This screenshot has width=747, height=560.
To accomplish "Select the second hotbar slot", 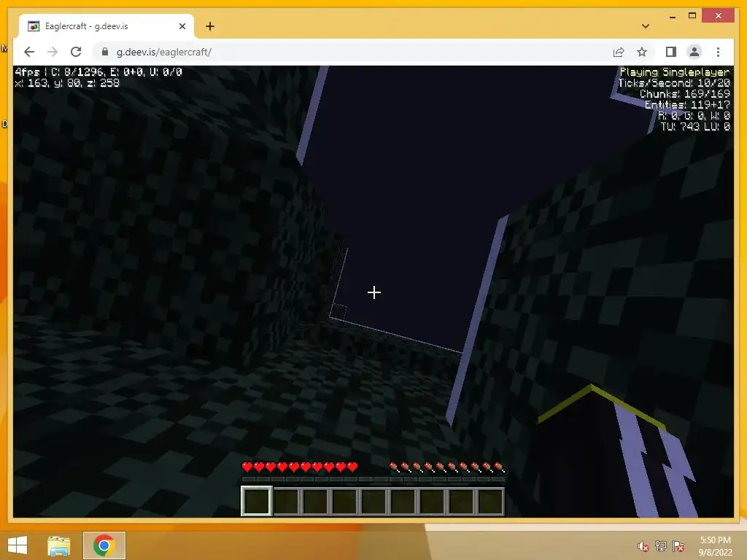I will 286,501.
